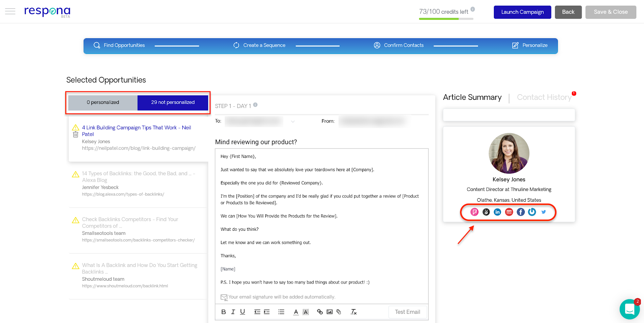Expand the To recipient dropdown
Screen dimensions: 644x323
293,121
